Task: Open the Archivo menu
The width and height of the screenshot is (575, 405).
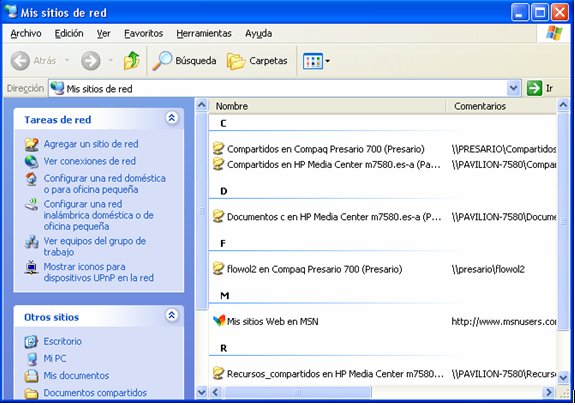Action: [26, 33]
